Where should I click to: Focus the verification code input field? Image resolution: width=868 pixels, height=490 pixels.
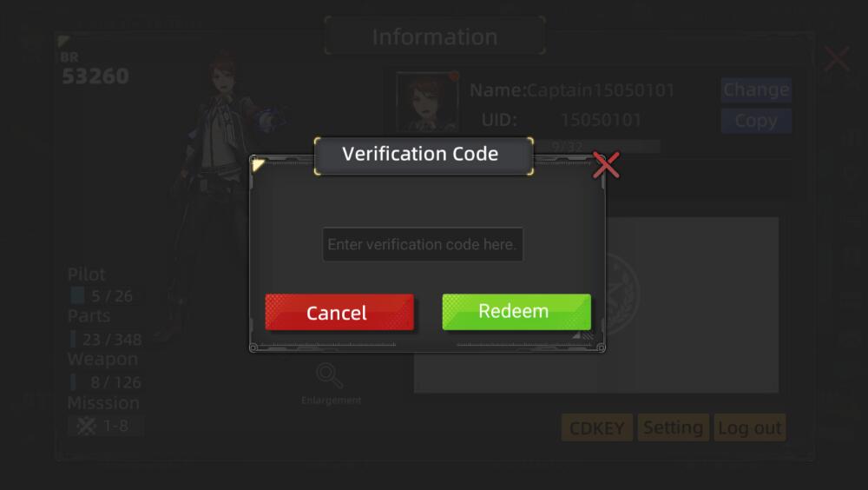(423, 244)
